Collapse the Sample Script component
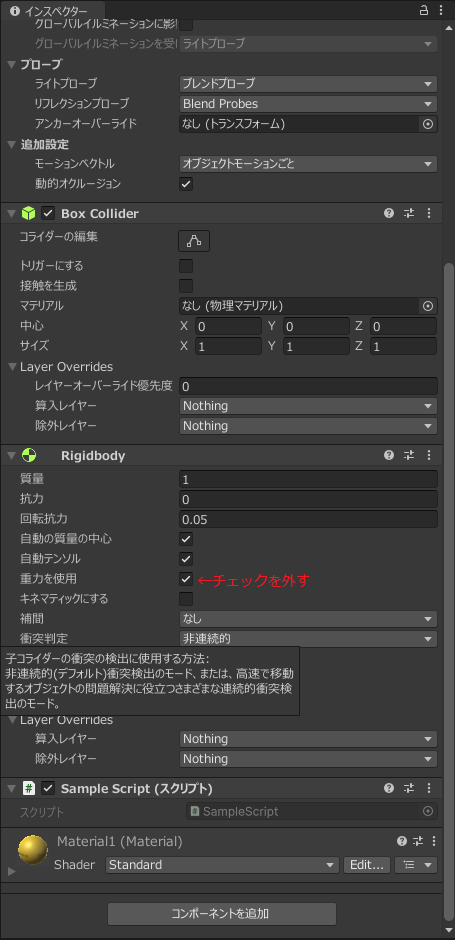The width and height of the screenshot is (455, 940). click(11, 788)
